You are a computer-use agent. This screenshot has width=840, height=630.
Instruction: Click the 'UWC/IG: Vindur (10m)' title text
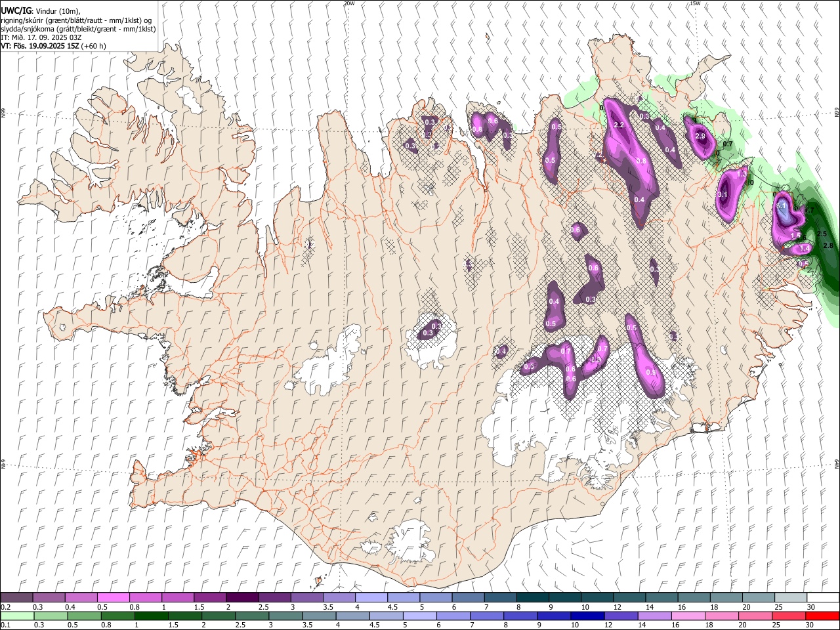(41, 10)
